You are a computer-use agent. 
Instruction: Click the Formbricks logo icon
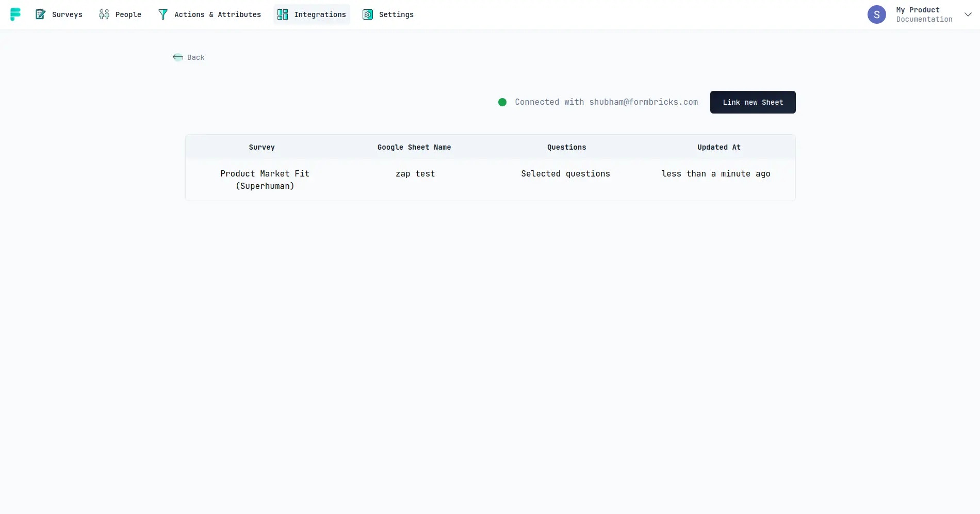(15, 14)
